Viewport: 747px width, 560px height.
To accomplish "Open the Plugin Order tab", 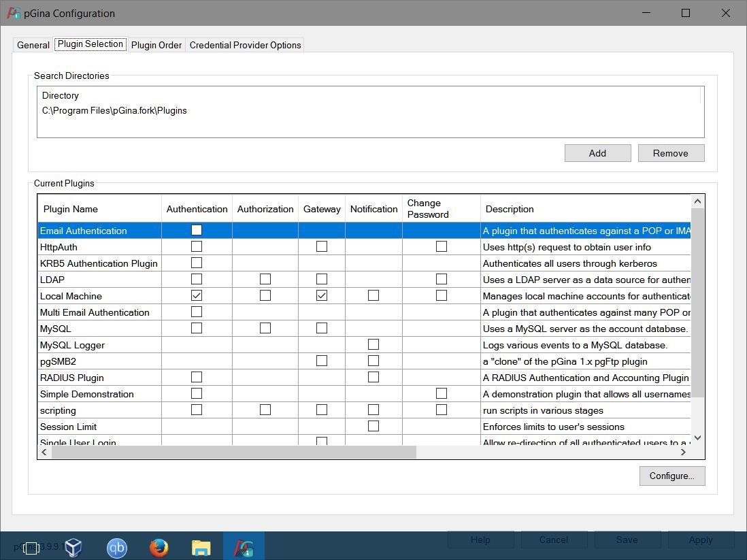I will point(156,45).
